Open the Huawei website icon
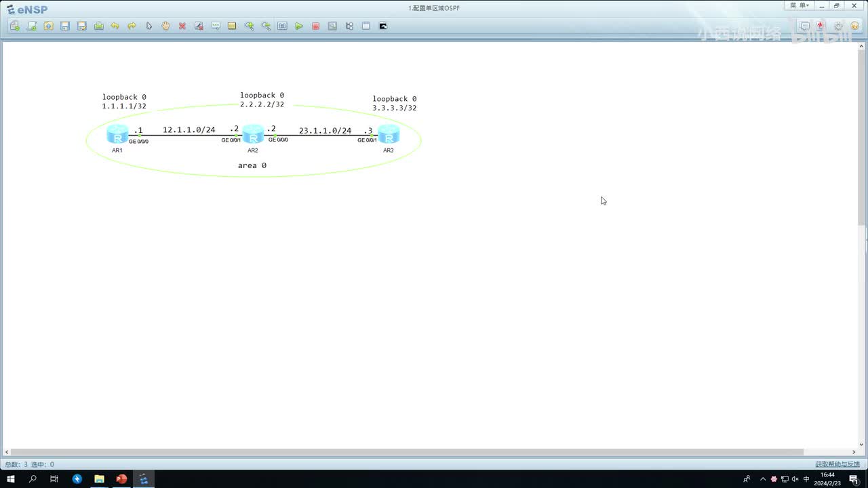The height and width of the screenshot is (488, 868). pos(821,26)
